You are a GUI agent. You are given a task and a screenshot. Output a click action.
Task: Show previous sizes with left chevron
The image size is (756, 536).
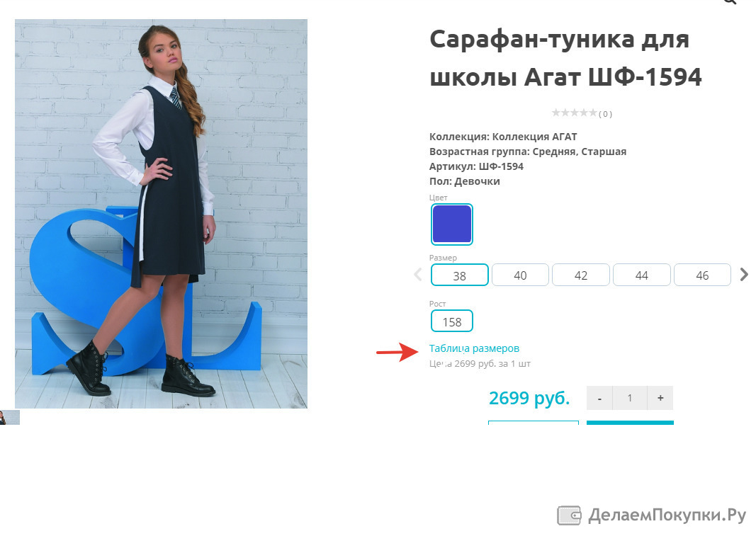pyautogui.click(x=417, y=274)
